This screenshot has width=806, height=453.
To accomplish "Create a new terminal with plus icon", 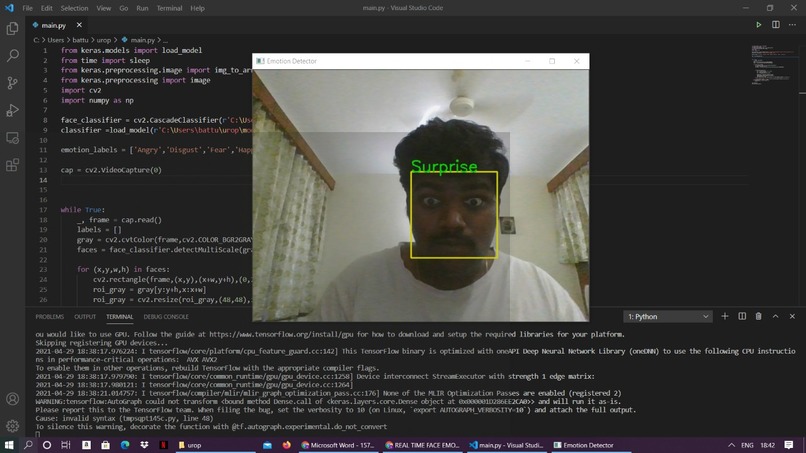I will pos(725,316).
